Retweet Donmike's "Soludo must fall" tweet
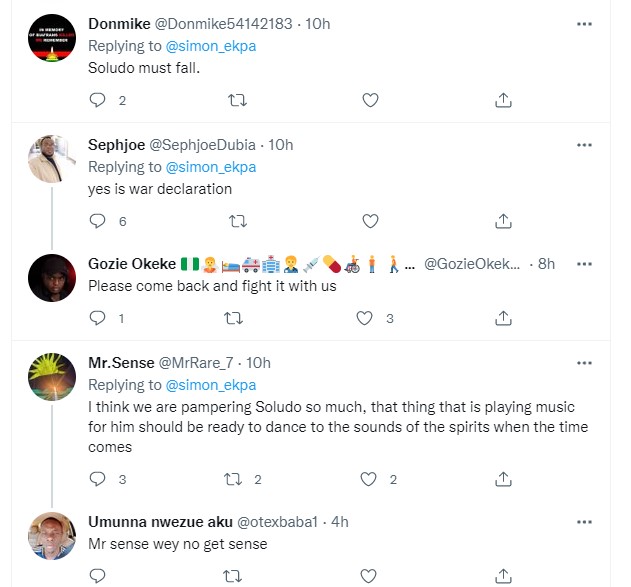 [238, 100]
